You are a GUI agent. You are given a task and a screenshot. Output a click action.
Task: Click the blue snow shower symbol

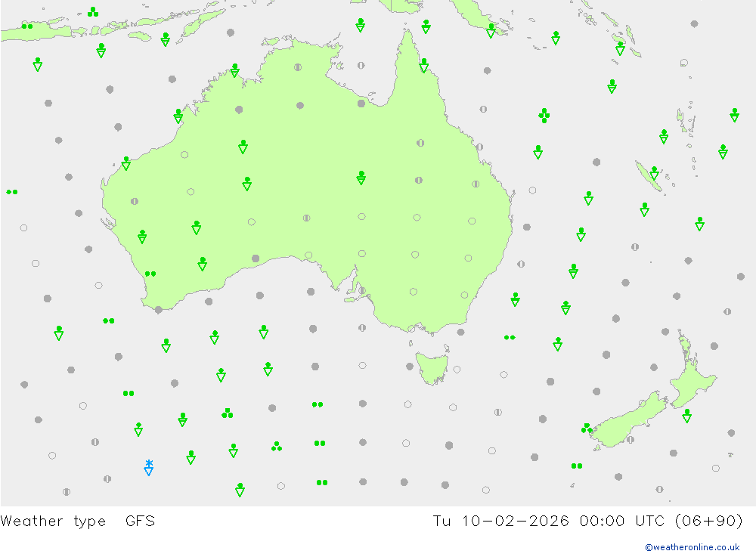pyautogui.click(x=149, y=468)
